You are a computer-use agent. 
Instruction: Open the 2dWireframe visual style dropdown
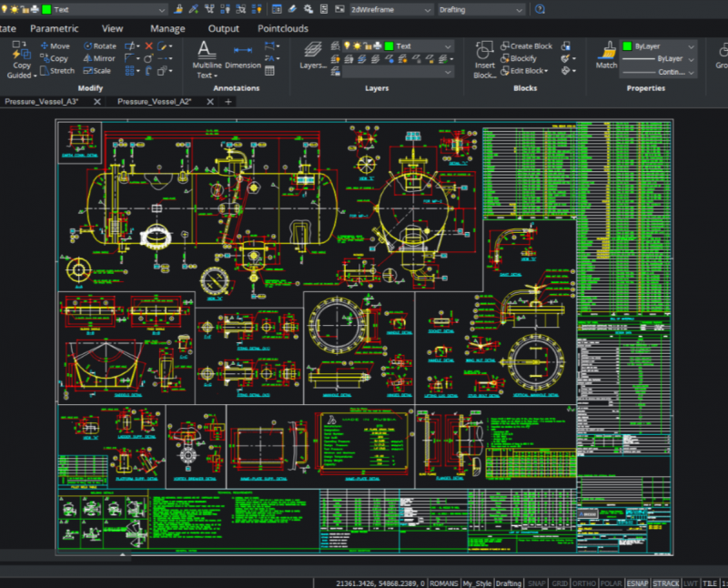pyautogui.click(x=391, y=9)
